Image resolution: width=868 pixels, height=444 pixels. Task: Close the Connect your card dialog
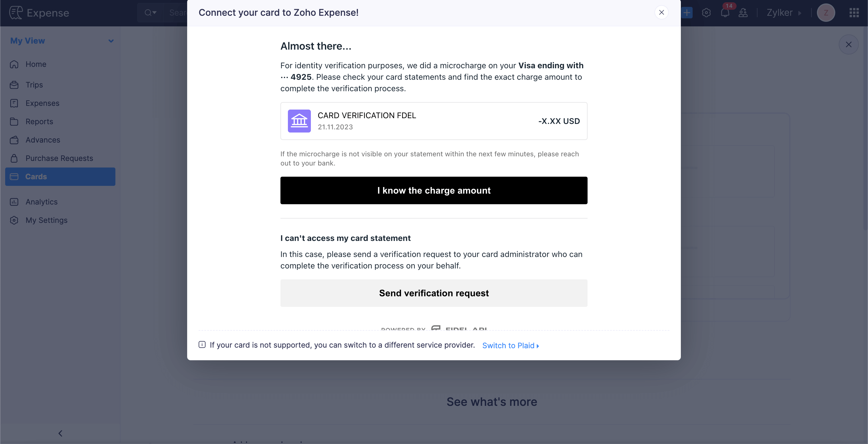coord(661,12)
